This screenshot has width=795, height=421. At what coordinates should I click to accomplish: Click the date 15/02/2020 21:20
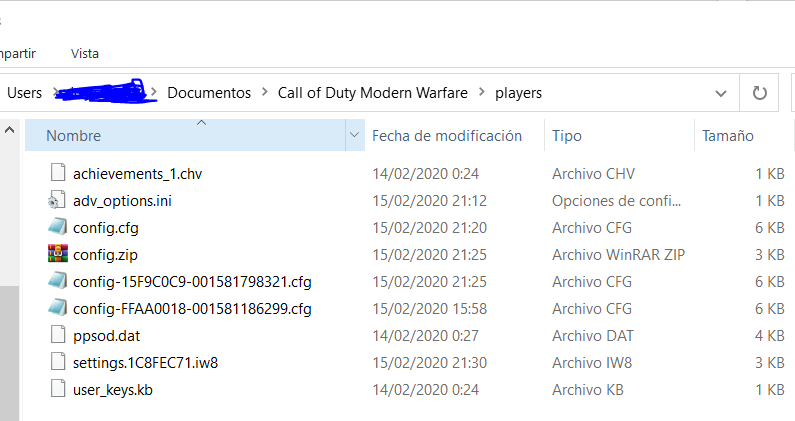point(429,228)
